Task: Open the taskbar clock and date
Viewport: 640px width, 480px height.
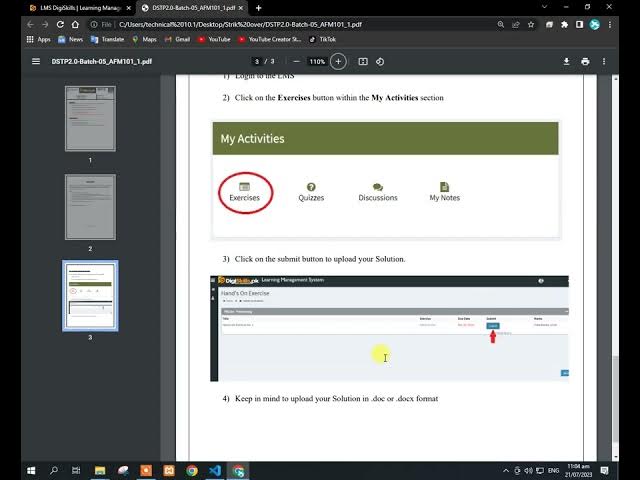Action: (x=578, y=471)
